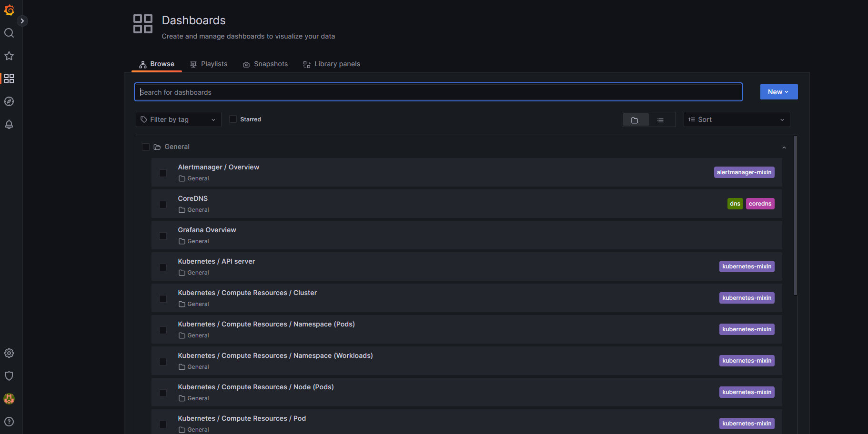The image size is (868, 434).
Task: Open the Sort dropdown
Action: click(737, 119)
